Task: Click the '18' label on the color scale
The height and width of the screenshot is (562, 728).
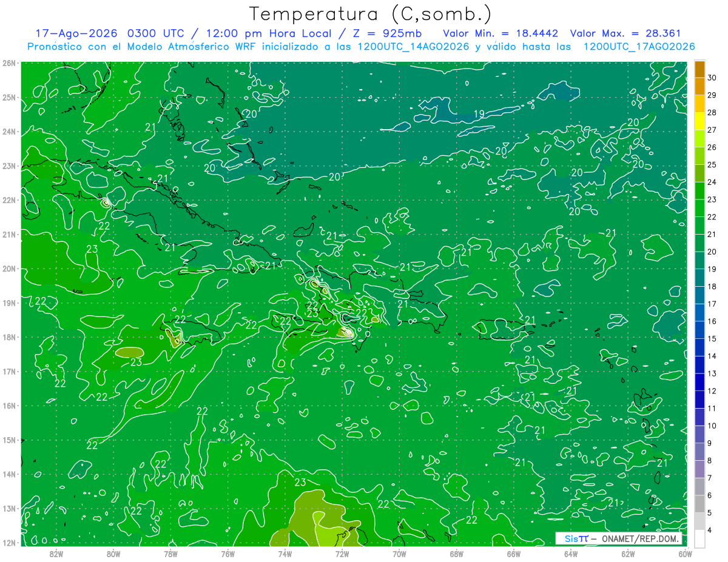Action: [712, 286]
